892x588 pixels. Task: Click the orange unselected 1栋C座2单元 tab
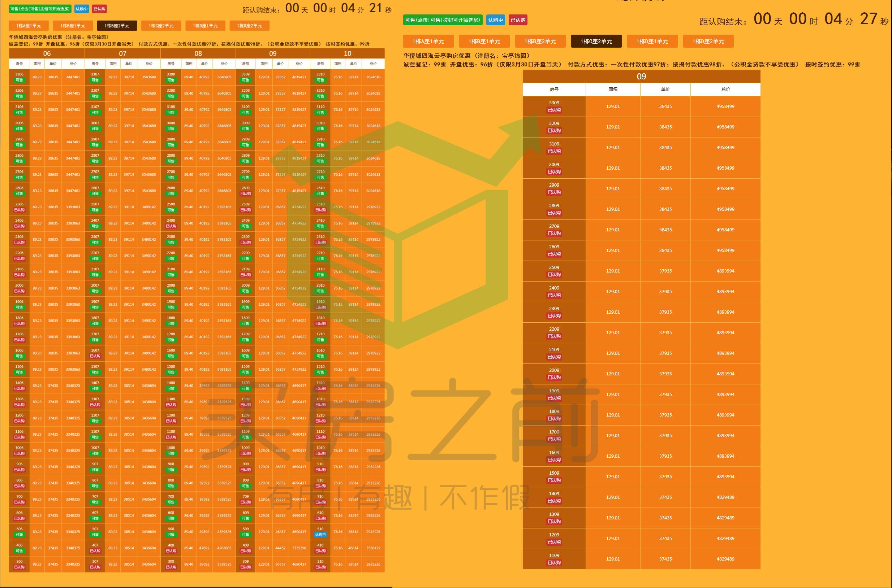click(x=161, y=26)
